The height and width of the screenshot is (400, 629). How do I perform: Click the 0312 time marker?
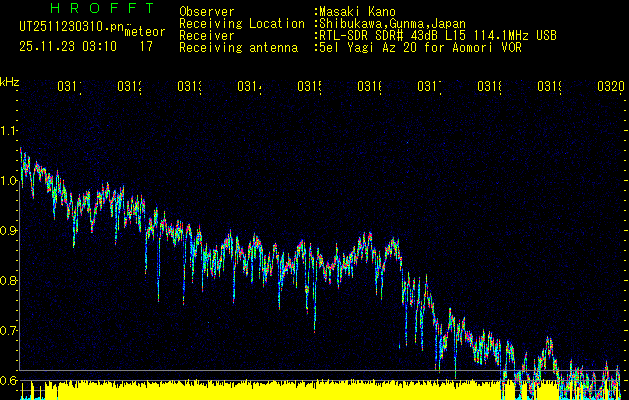tap(130, 86)
